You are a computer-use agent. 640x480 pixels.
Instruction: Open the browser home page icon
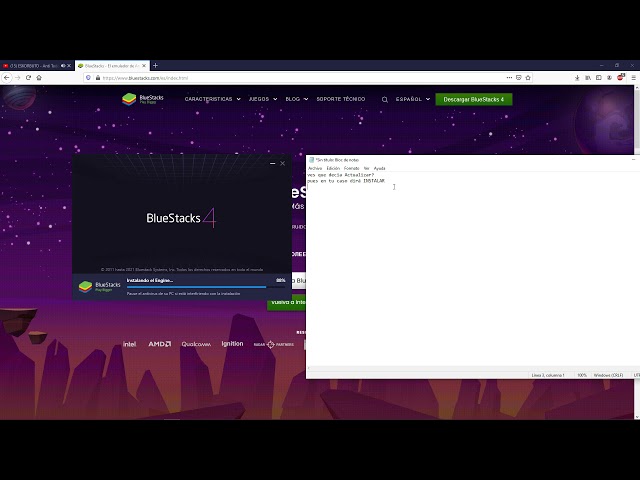[39, 78]
